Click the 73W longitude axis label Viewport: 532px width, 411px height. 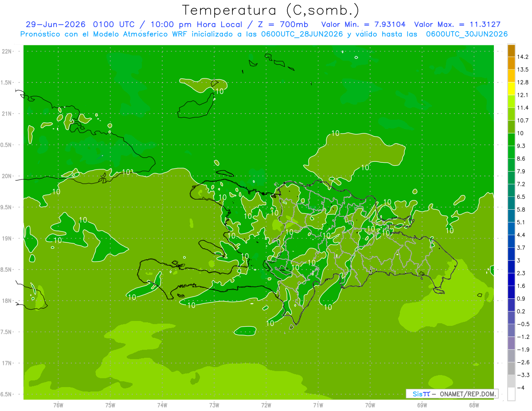pyautogui.click(x=214, y=405)
